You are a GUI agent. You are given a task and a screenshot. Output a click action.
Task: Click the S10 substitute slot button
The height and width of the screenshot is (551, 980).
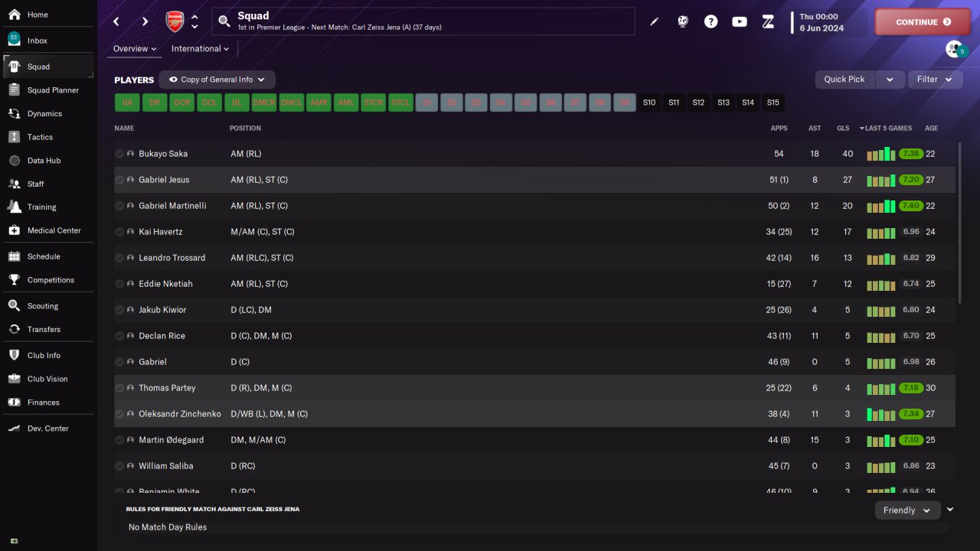(x=649, y=103)
